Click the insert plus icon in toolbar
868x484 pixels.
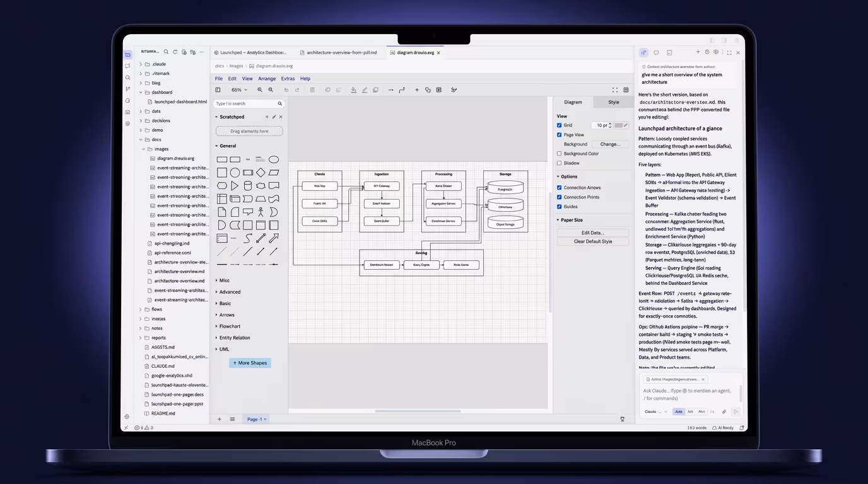click(416, 90)
